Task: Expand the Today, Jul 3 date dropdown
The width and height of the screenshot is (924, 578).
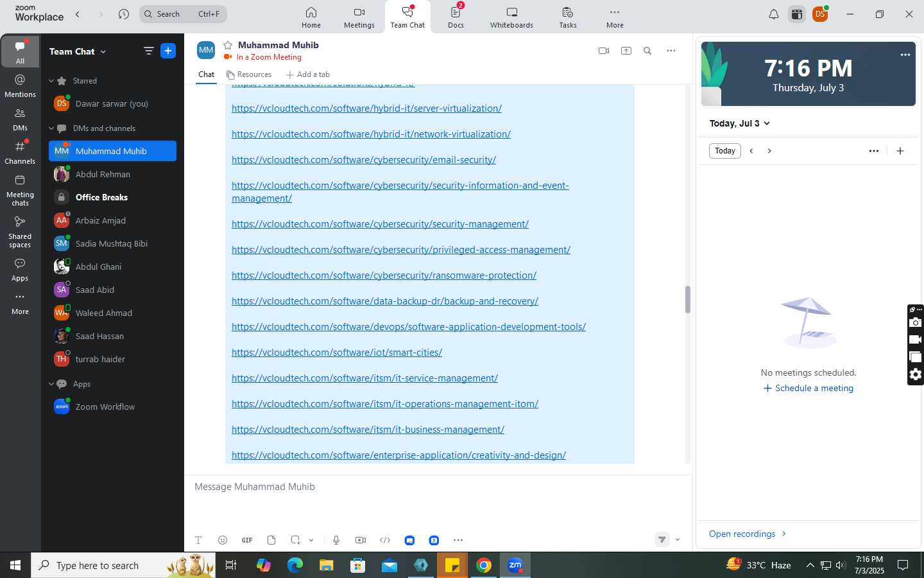Action: click(x=739, y=123)
